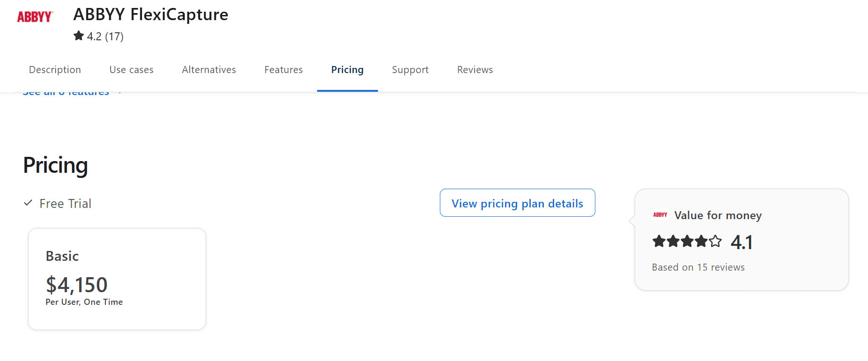This screenshot has width=868, height=361.
Task: Switch to the Pricing tab
Action: 347,69
